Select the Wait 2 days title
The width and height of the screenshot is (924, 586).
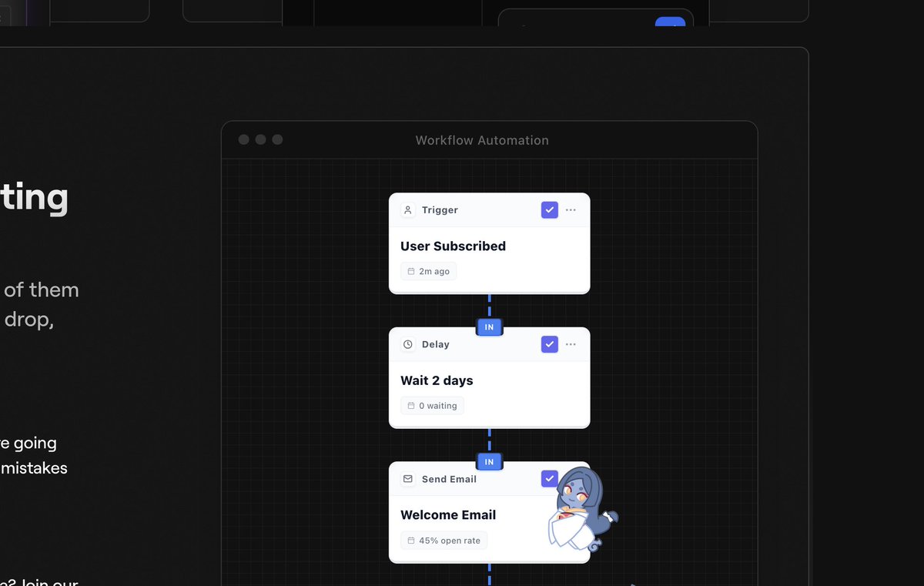(x=437, y=381)
